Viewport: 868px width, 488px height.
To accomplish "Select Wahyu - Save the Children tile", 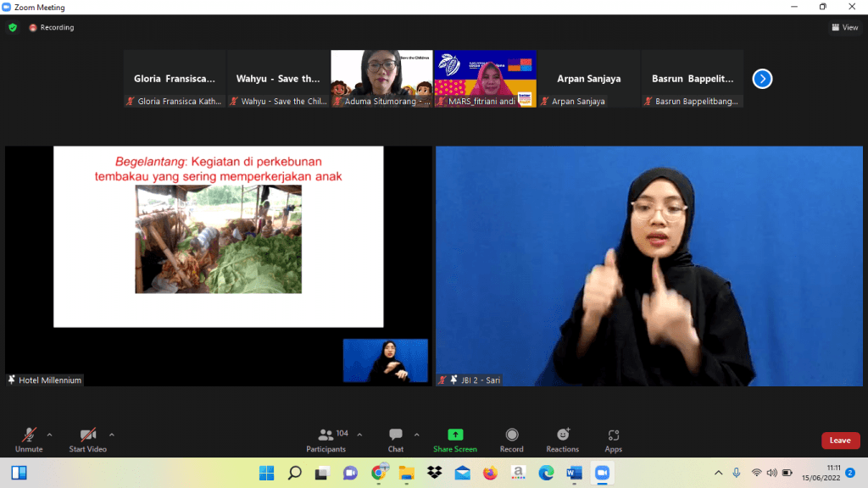I will click(278, 79).
